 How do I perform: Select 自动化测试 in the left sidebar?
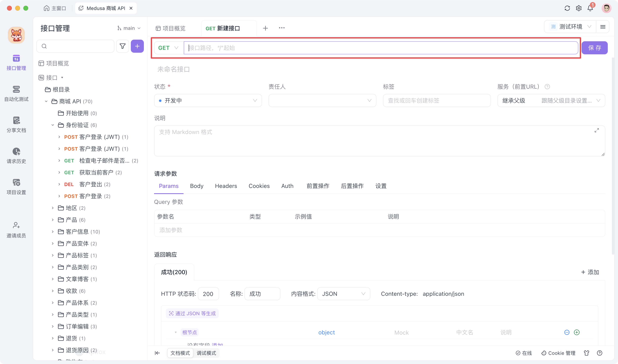tap(16, 93)
